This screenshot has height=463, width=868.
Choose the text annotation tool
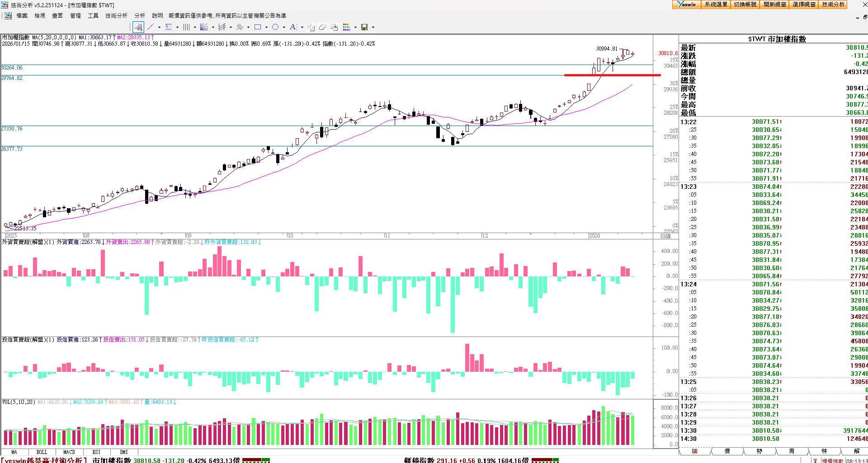click(x=293, y=27)
